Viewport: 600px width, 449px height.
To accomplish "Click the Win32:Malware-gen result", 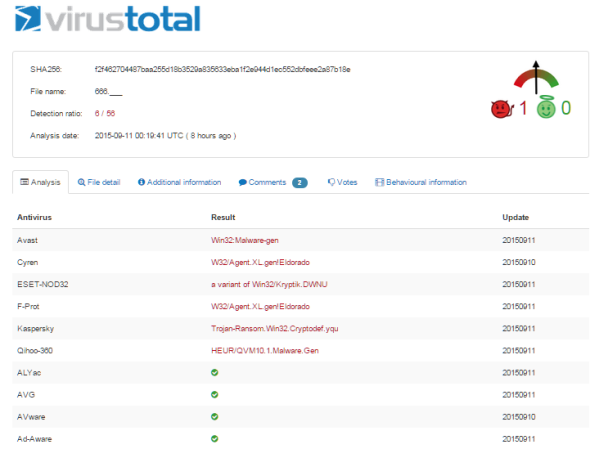I will pyautogui.click(x=245, y=240).
